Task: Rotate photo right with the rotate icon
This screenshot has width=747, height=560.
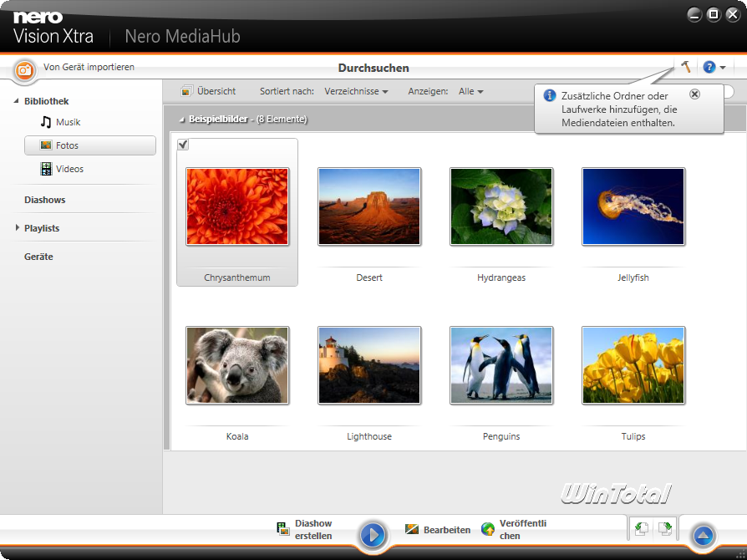Action: (665, 528)
